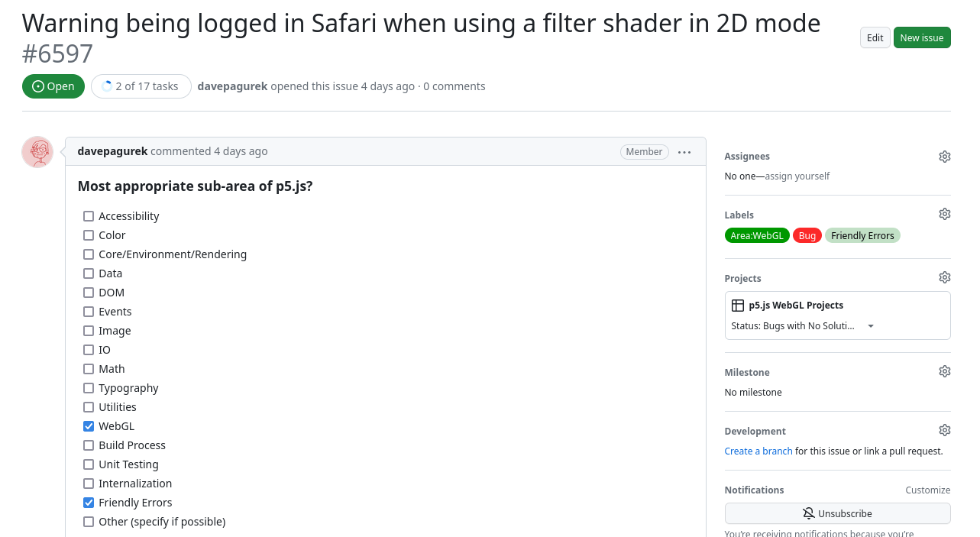Click the Unsubscribe notifications button
Screen dimensions: 980x537
click(837, 513)
